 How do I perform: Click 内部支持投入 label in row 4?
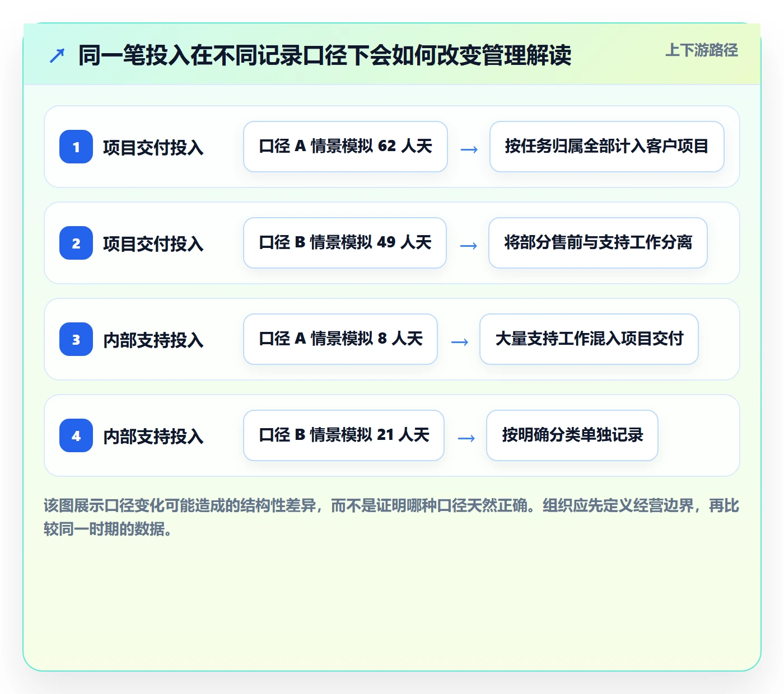click(x=153, y=437)
